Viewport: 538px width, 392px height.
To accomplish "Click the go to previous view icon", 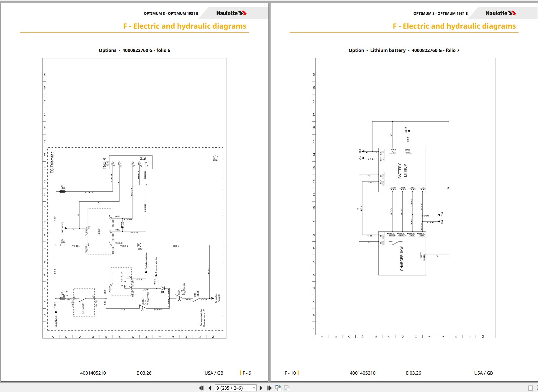I will 278,388.
